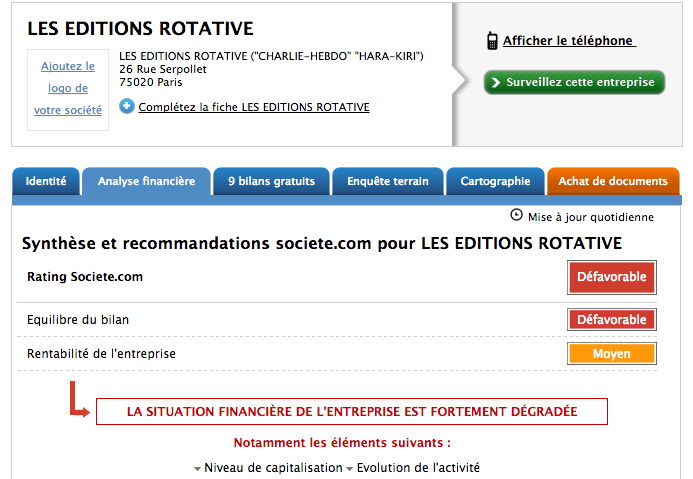Open the Enquête terrain tab
The height and width of the screenshot is (479, 693).
click(x=388, y=181)
